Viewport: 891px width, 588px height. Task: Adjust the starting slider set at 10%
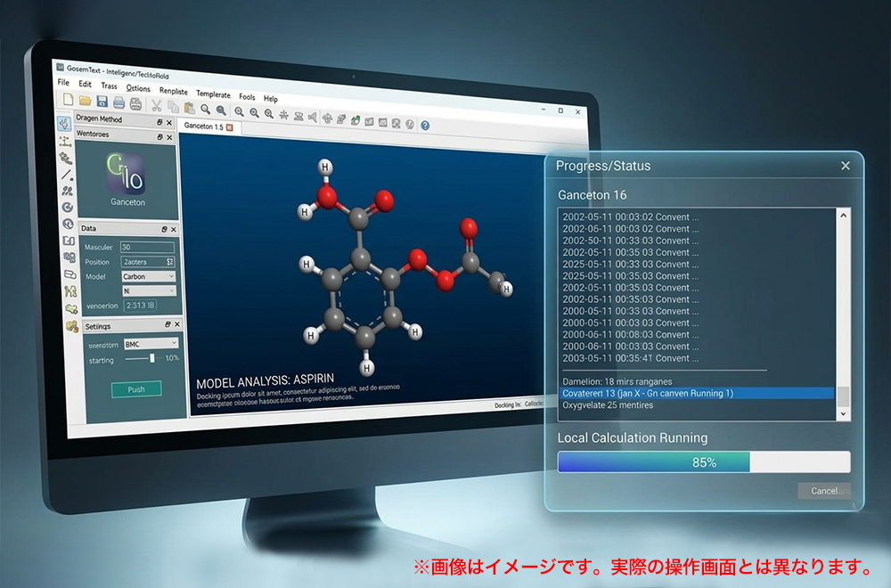tap(152, 359)
